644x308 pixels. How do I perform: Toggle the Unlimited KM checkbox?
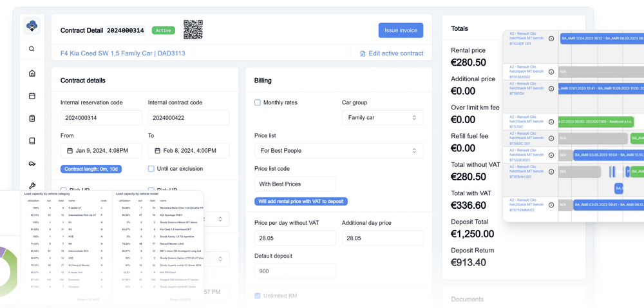pyautogui.click(x=258, y=296)
